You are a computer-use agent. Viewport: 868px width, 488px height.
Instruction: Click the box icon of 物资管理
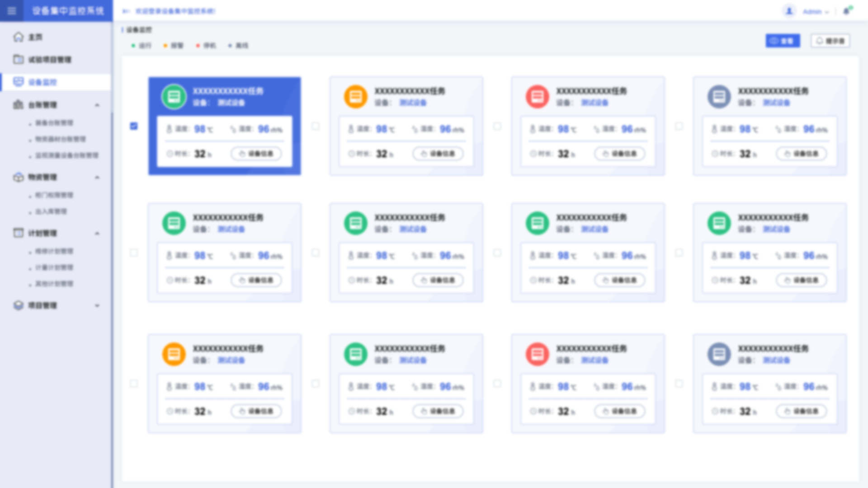click(18, 177)
